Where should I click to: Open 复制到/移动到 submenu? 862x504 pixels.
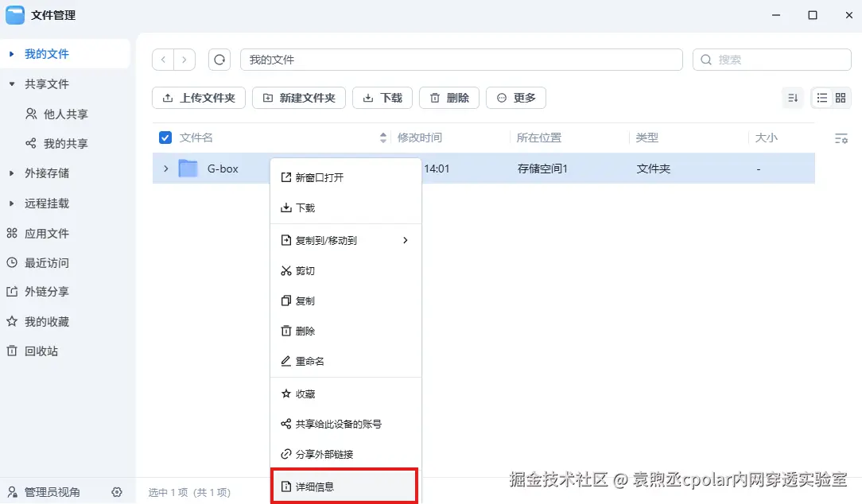[x=346, y=240]
